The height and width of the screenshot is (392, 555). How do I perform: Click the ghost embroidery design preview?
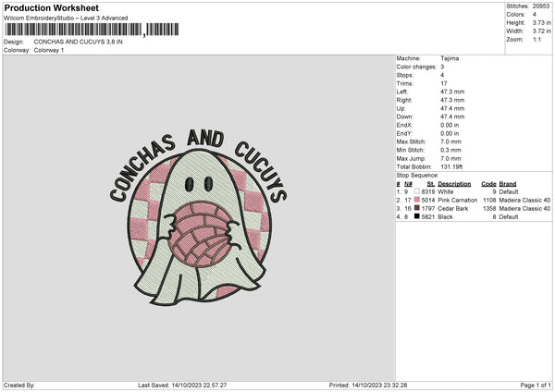(198, 216)
